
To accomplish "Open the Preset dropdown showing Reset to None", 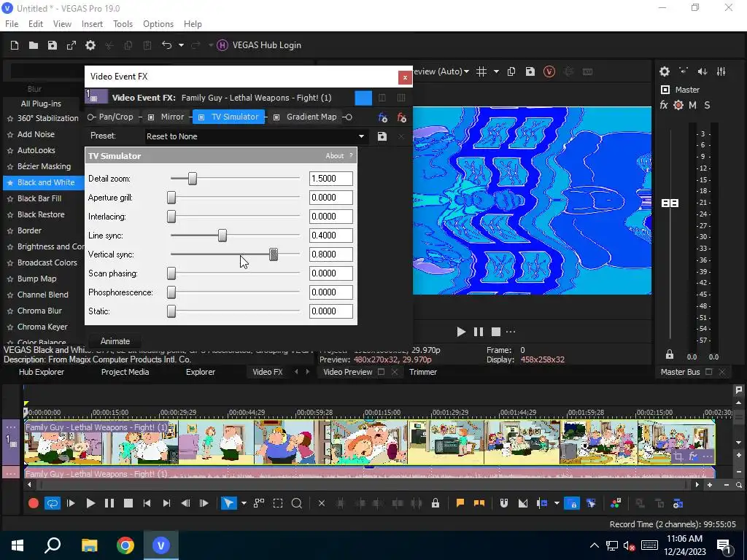I will pyautogui.click(x=256, y=136).
